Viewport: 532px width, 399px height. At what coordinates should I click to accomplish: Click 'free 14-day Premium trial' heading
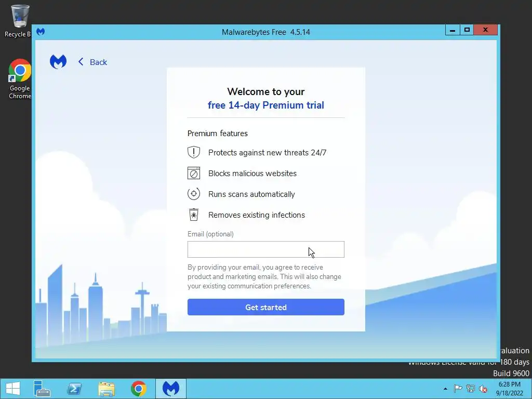coord(266,105)
